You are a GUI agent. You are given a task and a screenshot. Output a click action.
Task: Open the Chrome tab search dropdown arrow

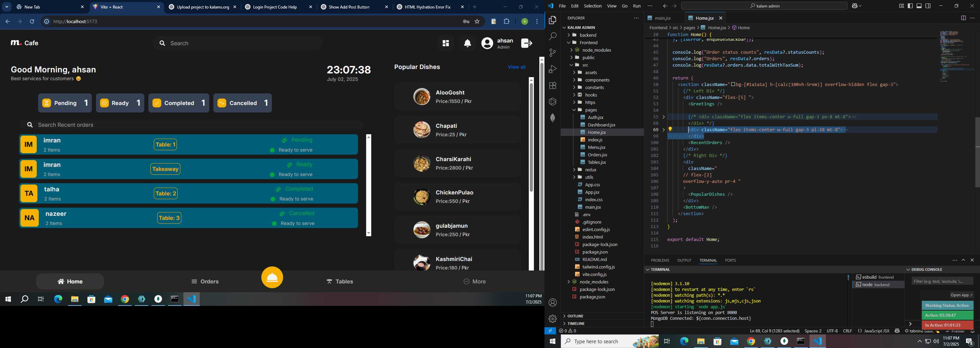click(x=7, y=7)
